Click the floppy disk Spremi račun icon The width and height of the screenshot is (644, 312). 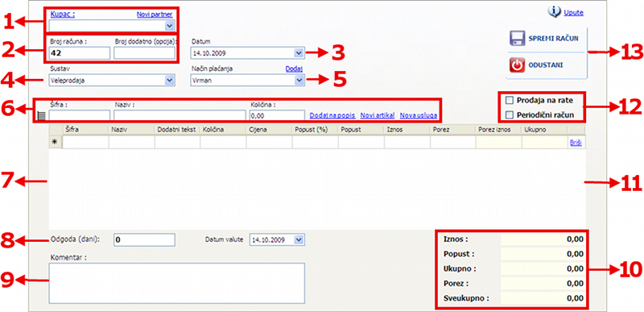pyautogui.click(x=518, y=38)
